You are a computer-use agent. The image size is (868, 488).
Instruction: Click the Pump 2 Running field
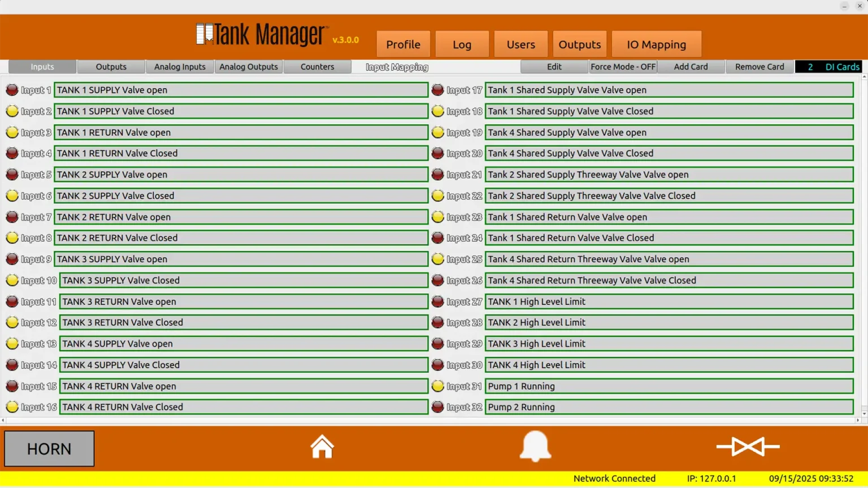point(669,407)
